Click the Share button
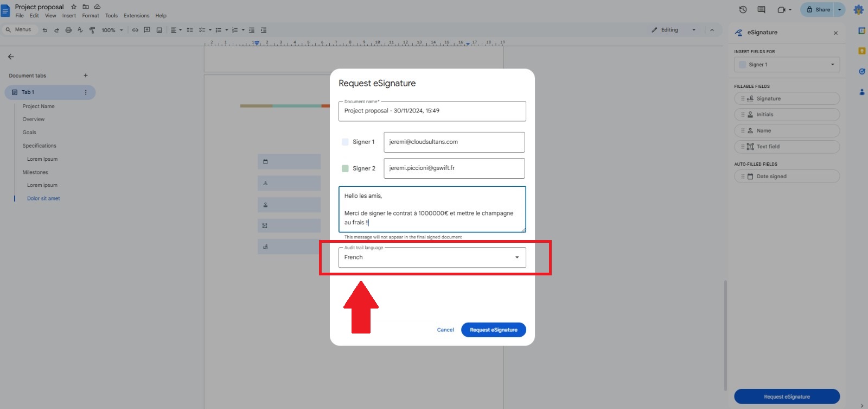 tap(819, 9)
